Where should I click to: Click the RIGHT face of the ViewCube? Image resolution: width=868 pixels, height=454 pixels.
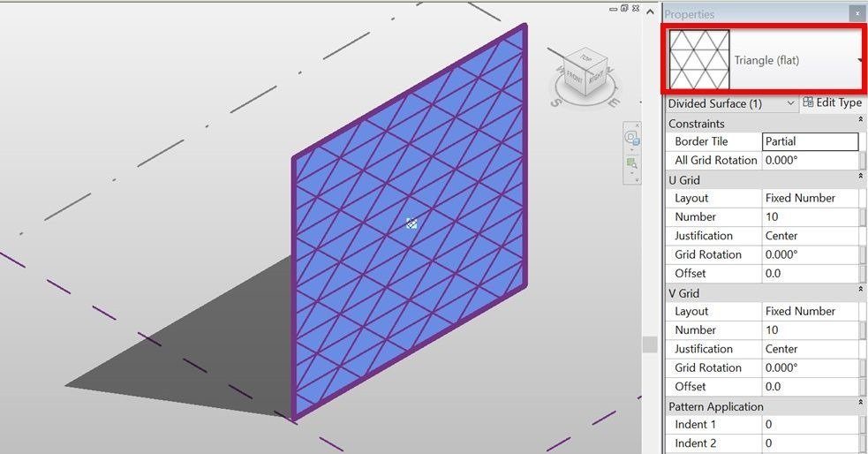(x=597, y=77)
